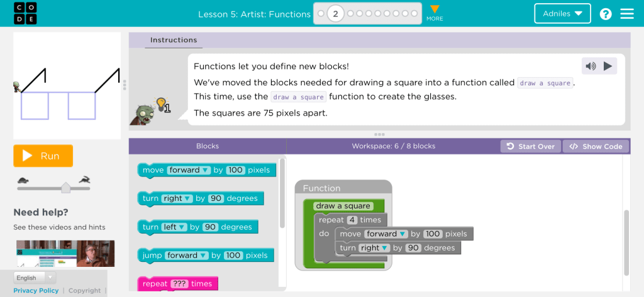644x297 pixels.
Task: Click the orange MORE arrow icon
Action: [x=435, y=9]
